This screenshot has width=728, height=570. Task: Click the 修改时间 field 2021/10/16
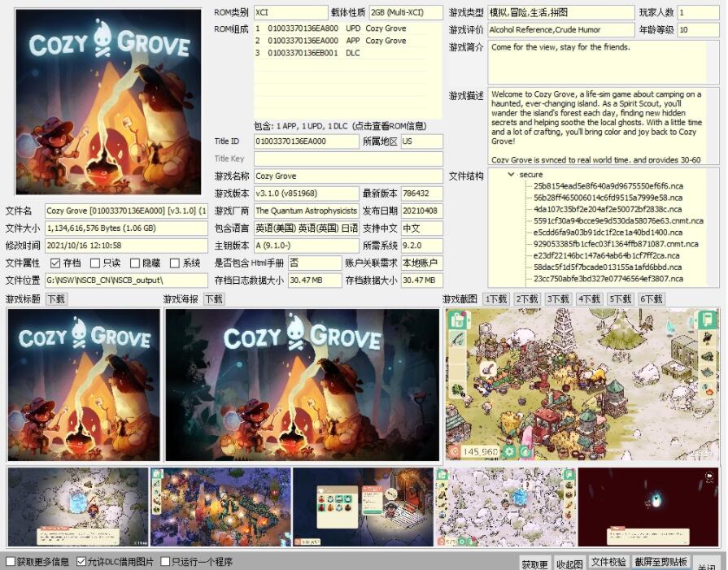pos(126,246)
